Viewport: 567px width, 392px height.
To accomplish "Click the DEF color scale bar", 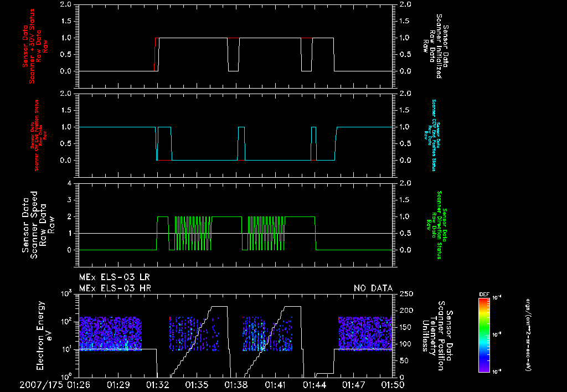I will pos(484,334).
